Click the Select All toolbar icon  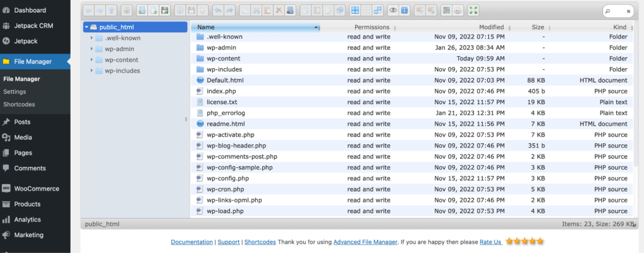tap(355, 11)
